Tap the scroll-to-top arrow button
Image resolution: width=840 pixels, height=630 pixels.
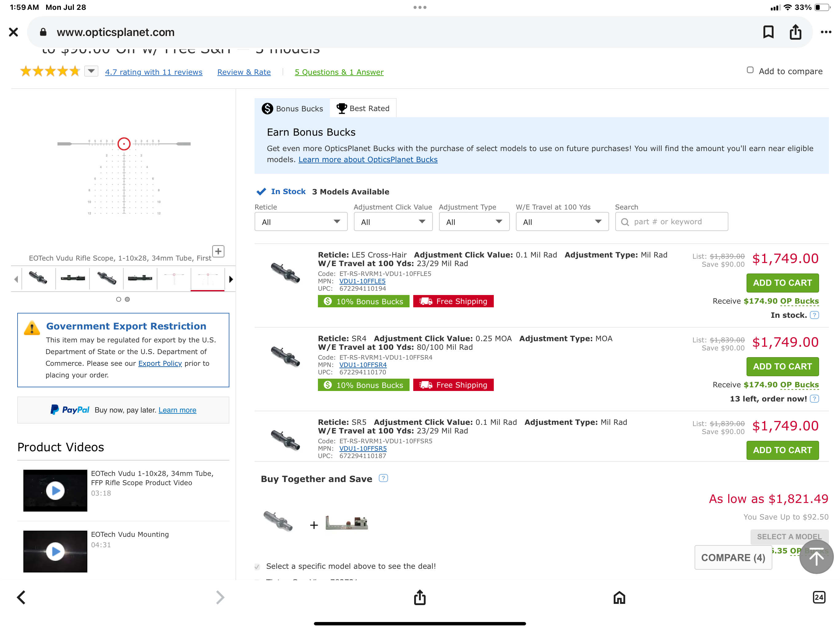click(x=816, y=557)
